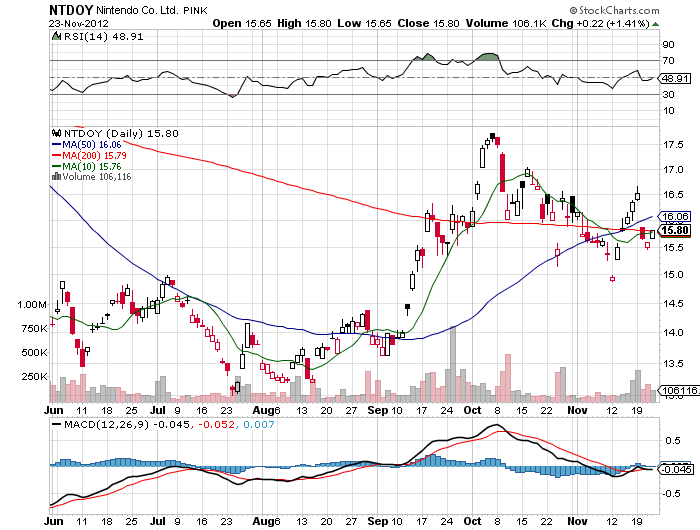
Task: Click the Oct label on the price panel date axis
Action: tap(472, 410)
